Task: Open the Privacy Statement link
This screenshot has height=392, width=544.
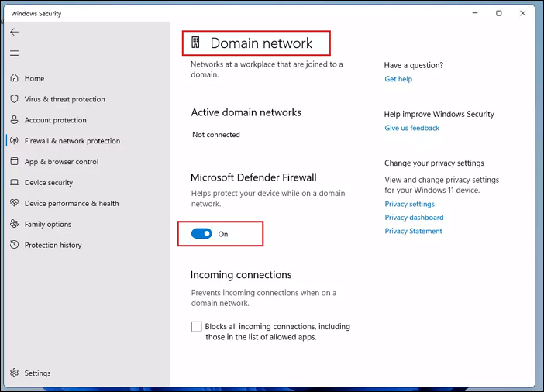Action: [413, 231]
